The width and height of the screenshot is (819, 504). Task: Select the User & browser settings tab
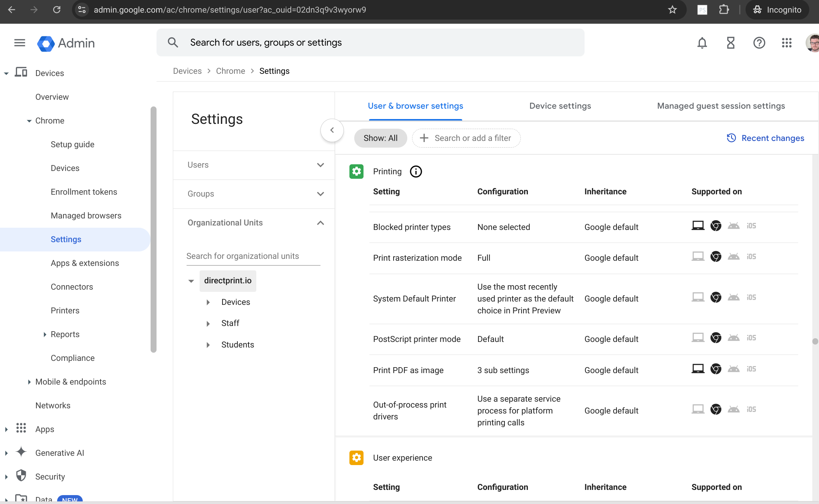click(415, 106)
